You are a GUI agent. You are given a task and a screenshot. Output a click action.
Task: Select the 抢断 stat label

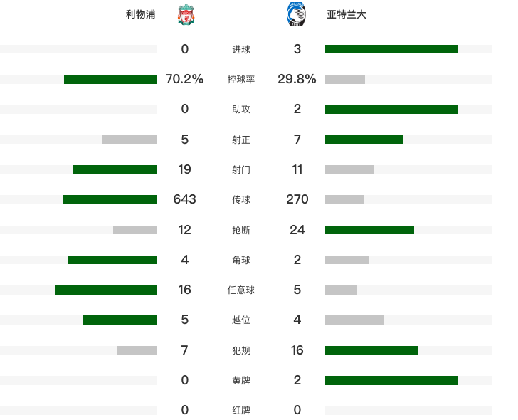(x=241, y=231)
